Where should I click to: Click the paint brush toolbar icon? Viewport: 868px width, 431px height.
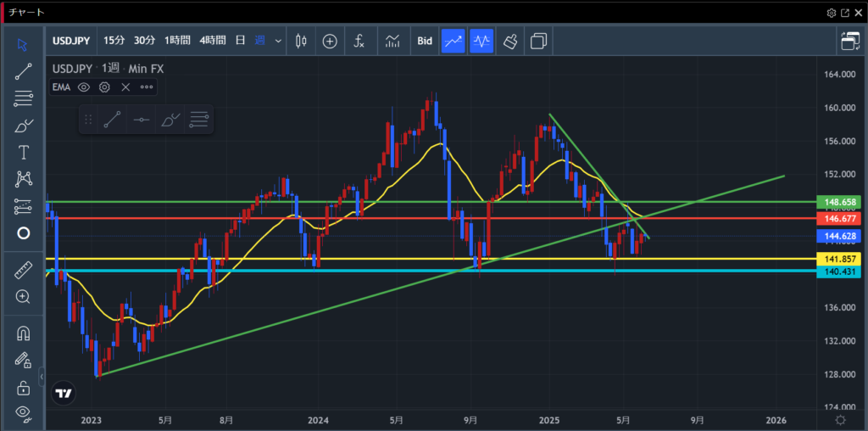(x=510, y=41)
